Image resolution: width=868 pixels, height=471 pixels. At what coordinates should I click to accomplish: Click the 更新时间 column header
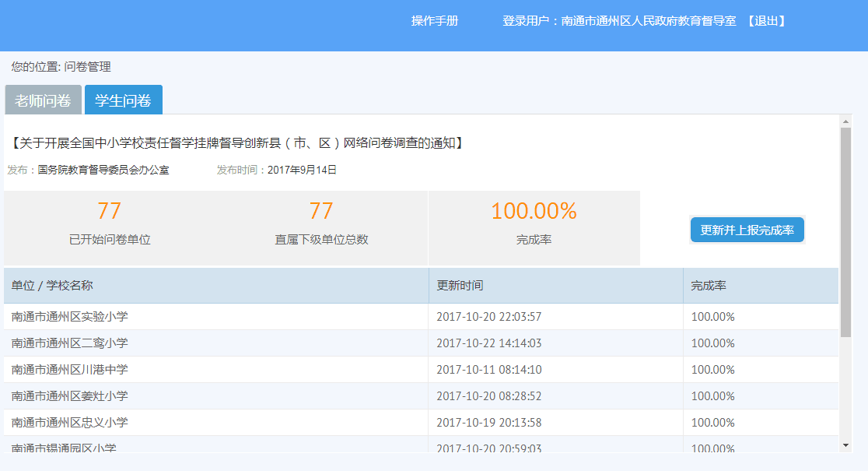(x=460, y=286)
